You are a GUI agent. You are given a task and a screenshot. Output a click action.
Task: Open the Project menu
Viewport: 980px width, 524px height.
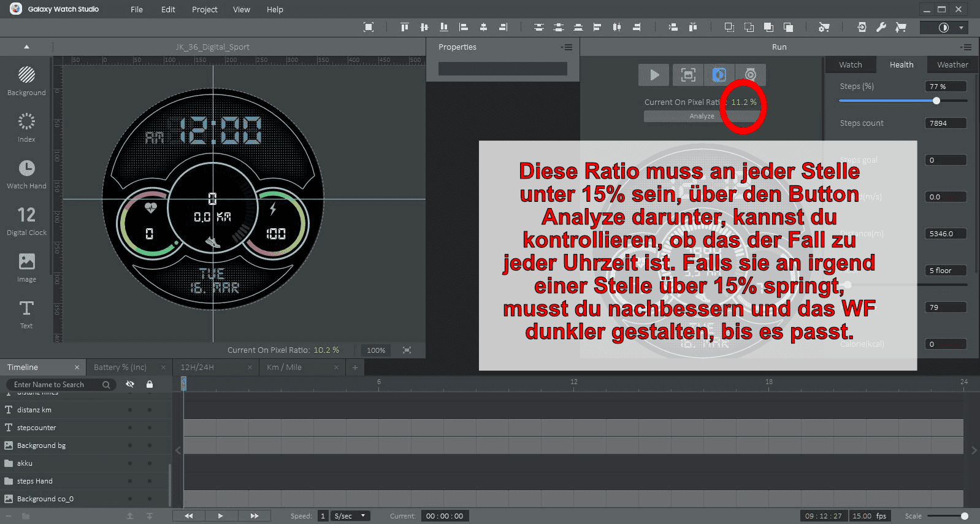click(x=204, y=9)
